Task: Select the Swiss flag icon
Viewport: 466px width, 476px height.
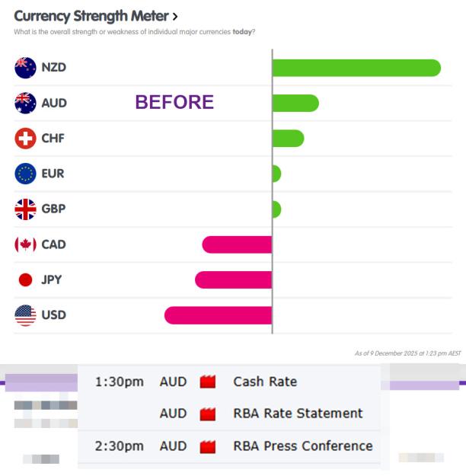Action: [25, 139]
